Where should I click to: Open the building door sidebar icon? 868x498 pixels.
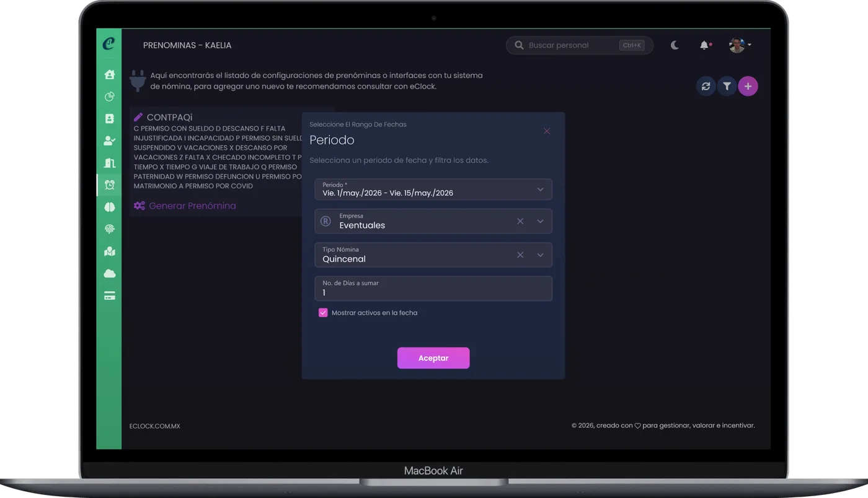[x=110, y=163]
